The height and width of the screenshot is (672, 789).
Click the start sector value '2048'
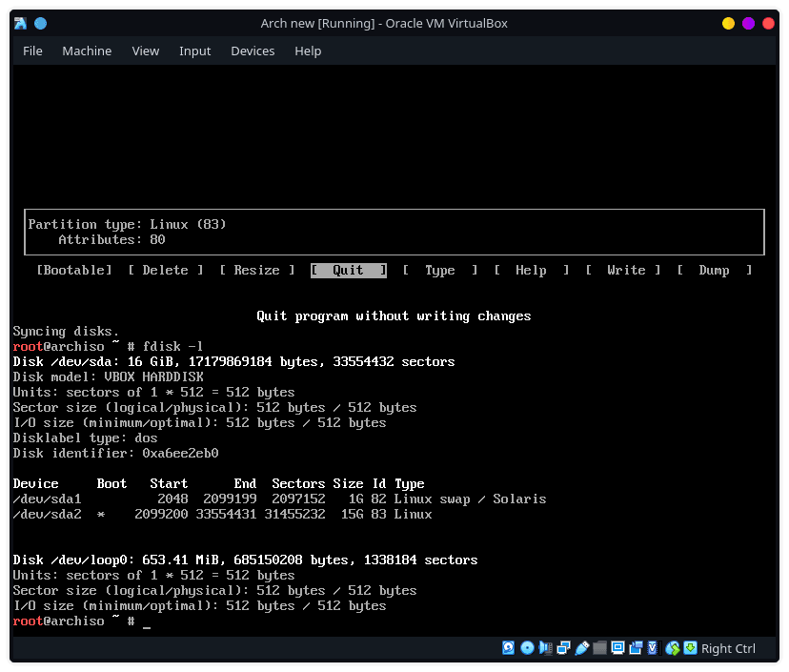[x=172, y=499]
